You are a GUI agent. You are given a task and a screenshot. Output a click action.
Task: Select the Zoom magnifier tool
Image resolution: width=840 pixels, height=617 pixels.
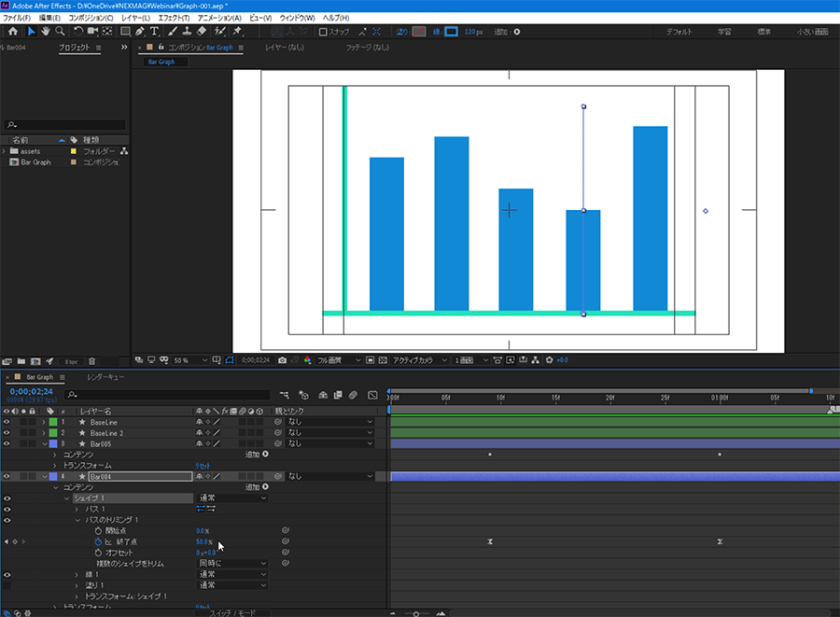[61, 31]
